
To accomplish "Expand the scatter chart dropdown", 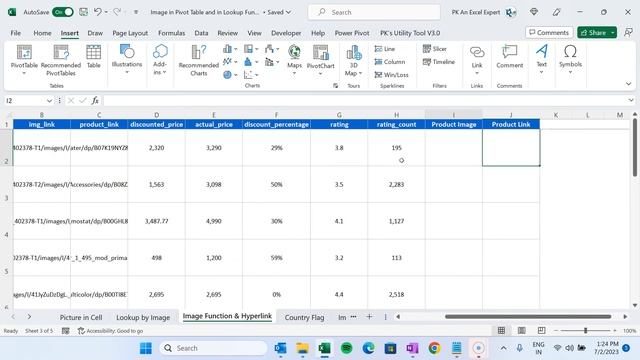I will pyautogui.click(x=256, y=75).
